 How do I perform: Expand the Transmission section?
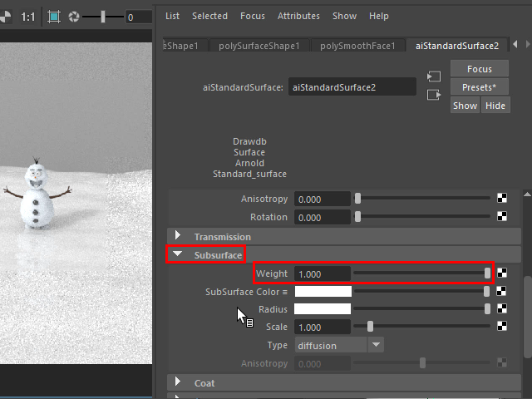point(178,237)
